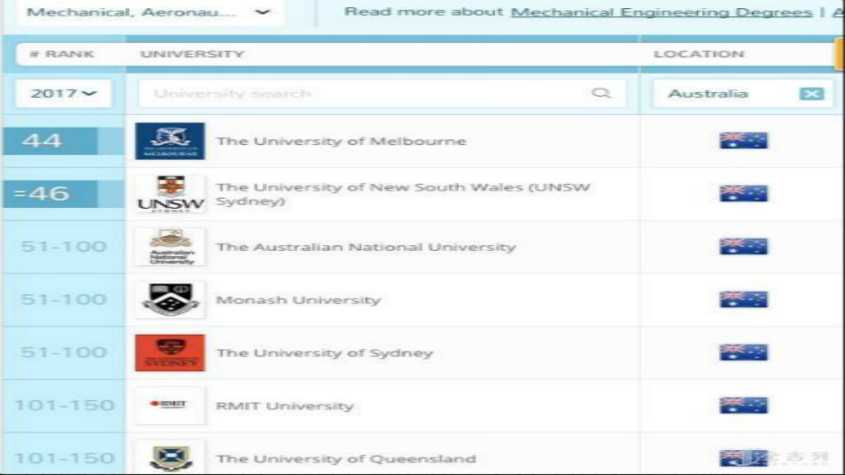
Task: Open the University of Queensland crest logo
Action: pos(170,457)
